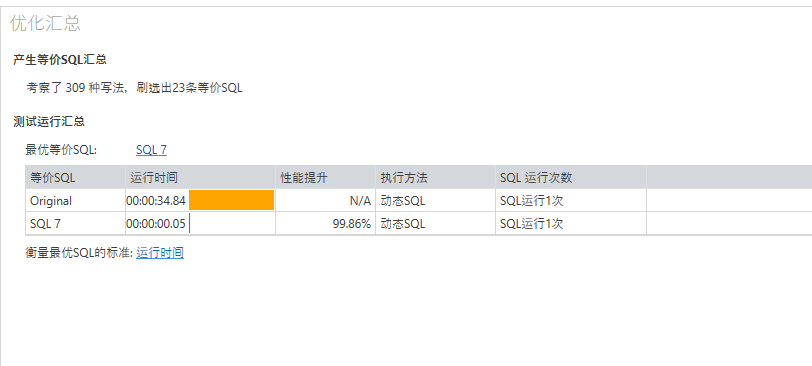The image size is (812, 366).
Task: Select the 00:00:00.05 run time value
Action: click(x=156, y=224)
